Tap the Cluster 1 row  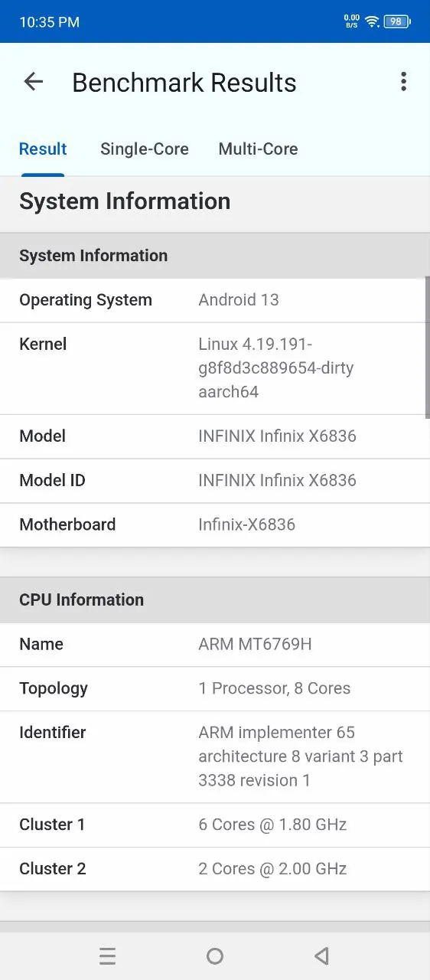[215, 825]
